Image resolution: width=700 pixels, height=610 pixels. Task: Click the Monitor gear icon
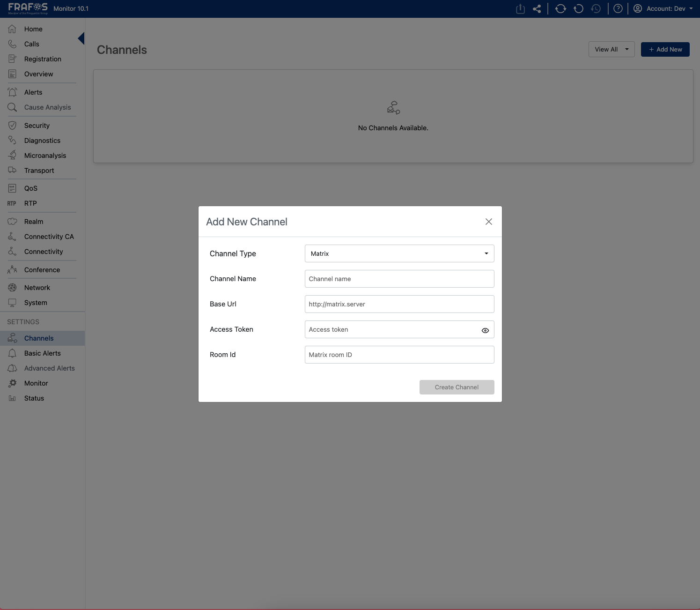13,383
